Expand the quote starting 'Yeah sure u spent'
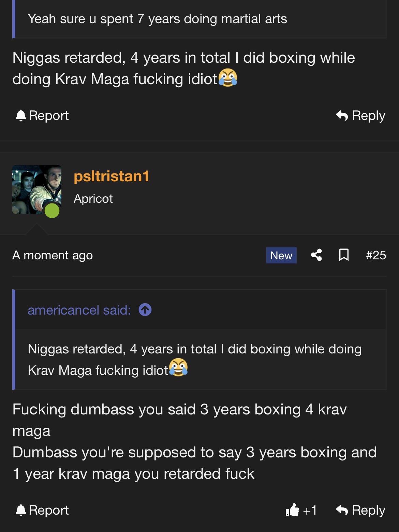 pos(157,19)
